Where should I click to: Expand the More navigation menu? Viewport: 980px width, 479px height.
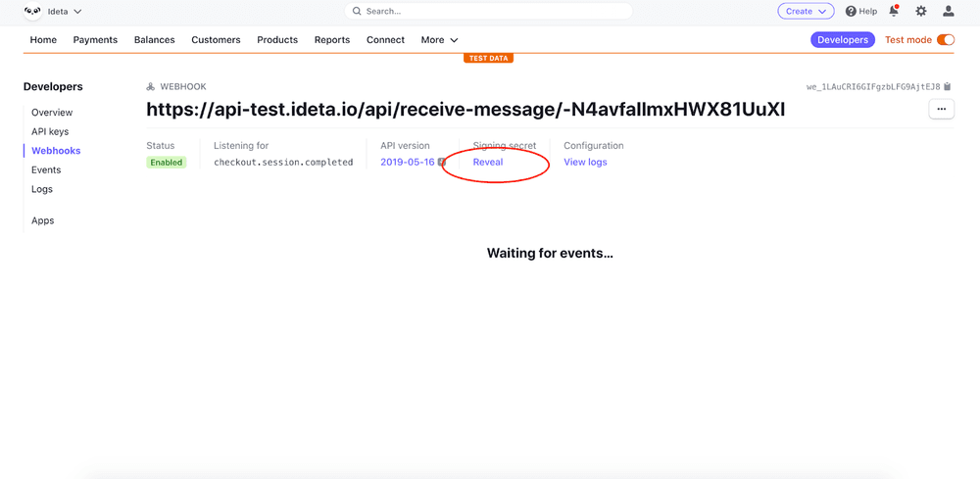coord(439,40)
